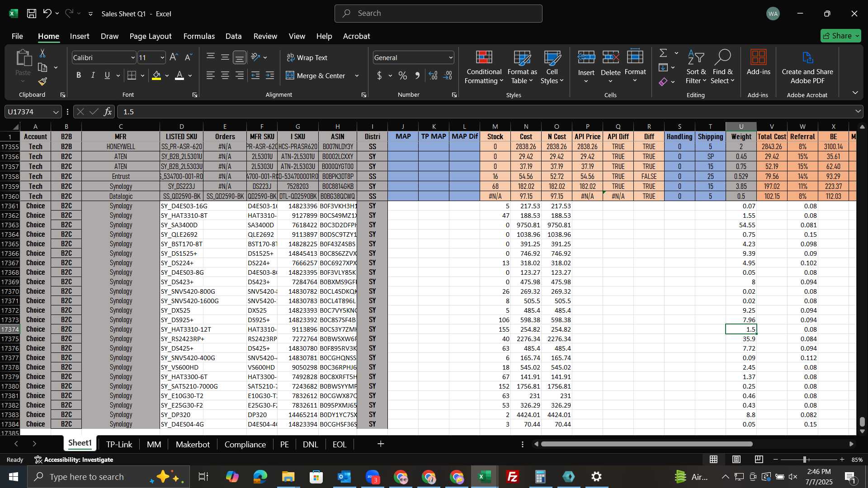Click the Insert cells button

coord(586,67)
